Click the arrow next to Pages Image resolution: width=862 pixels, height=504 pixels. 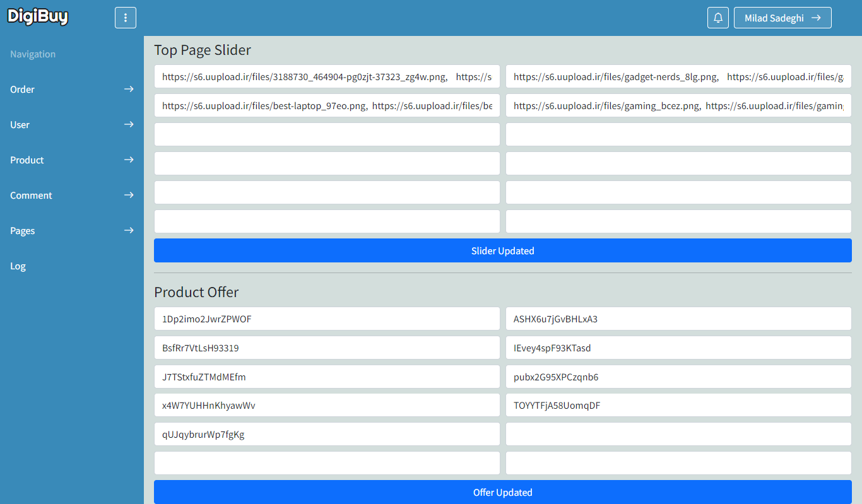point(129,231)
